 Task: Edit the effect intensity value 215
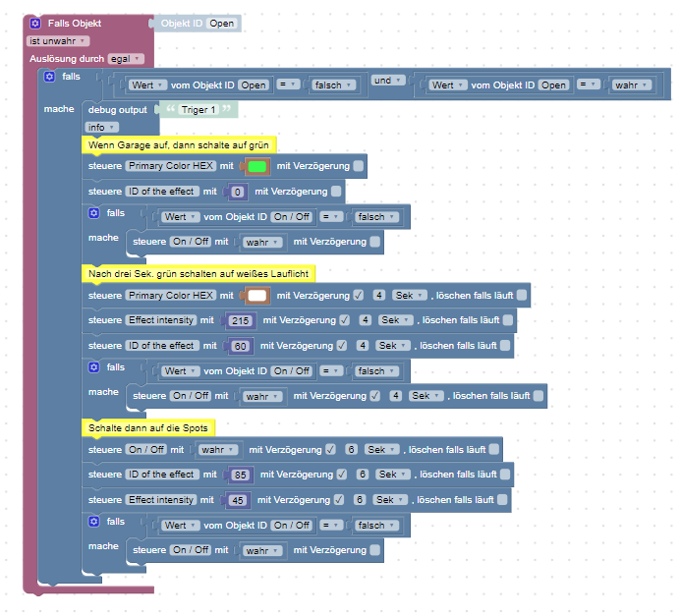pyautogui.click(x=240, y=321)
